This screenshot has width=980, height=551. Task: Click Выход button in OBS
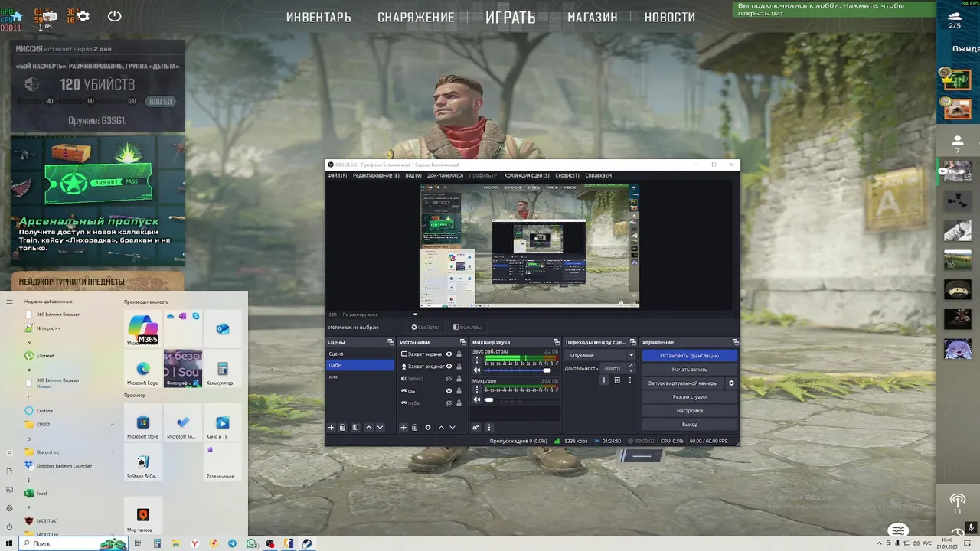click(x=689, y=425)
